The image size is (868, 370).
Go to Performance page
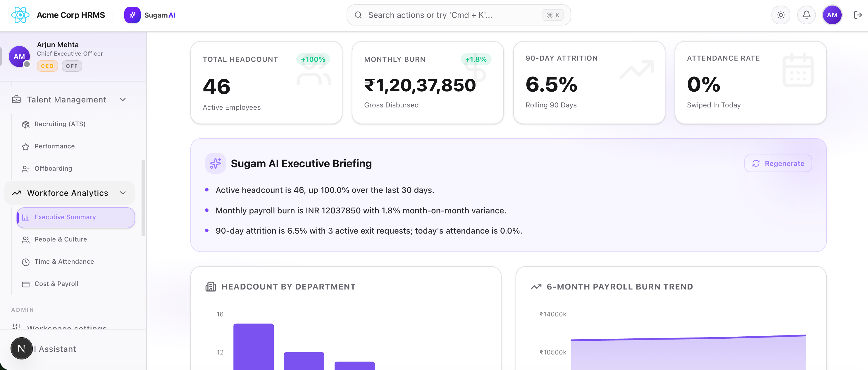[x=75, y=146]
